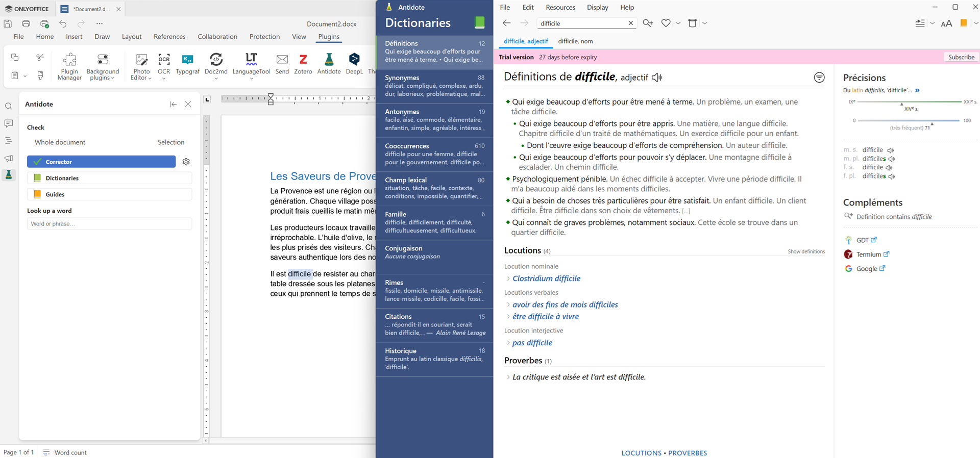
Task: Open favorites dropdown arrow next to heart
Action: [x=678, y=23]
